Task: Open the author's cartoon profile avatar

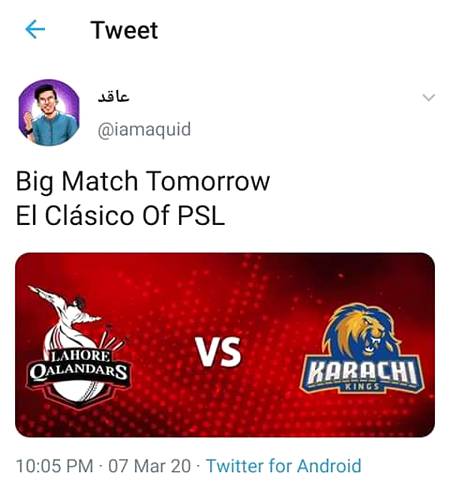Action: coord(49,112)
